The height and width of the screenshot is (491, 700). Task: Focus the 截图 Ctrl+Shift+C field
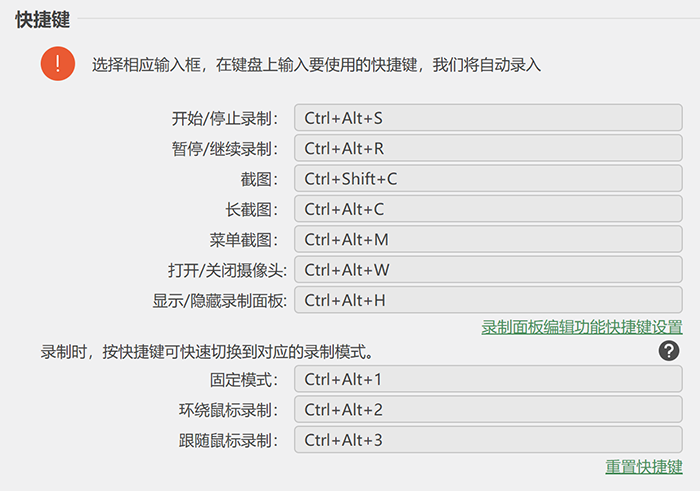coord(488,179)
